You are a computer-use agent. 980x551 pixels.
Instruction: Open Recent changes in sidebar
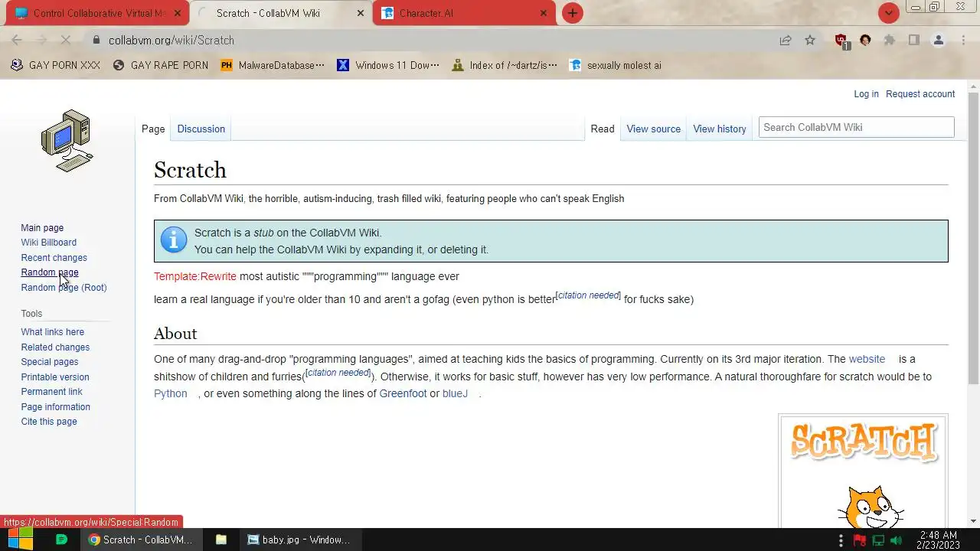[54, 258]
